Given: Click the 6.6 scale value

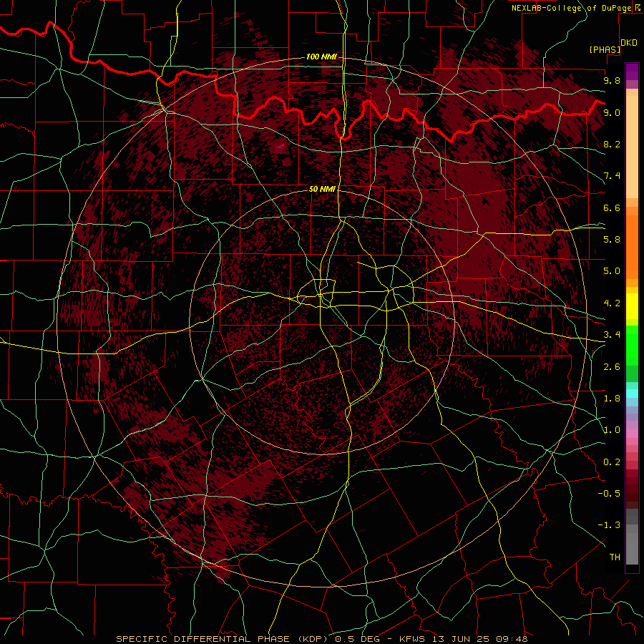Looking at the screenshot, I should [x=612, y=208].
